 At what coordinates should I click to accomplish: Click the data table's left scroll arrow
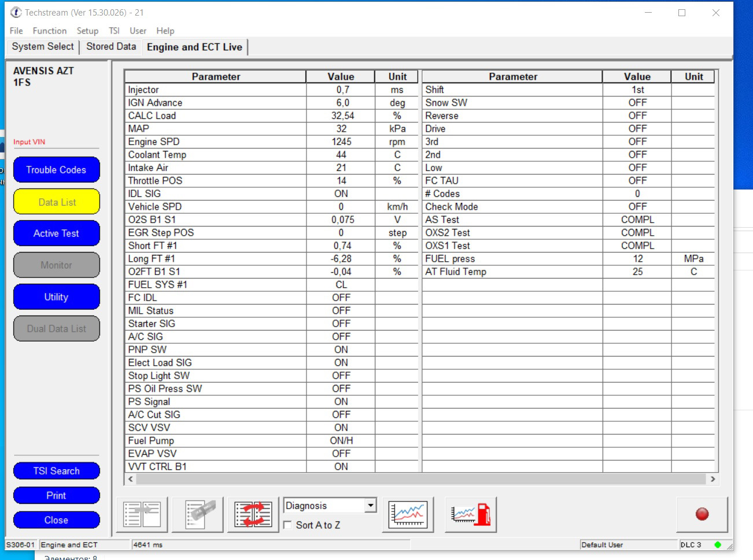tap(131, 479)
